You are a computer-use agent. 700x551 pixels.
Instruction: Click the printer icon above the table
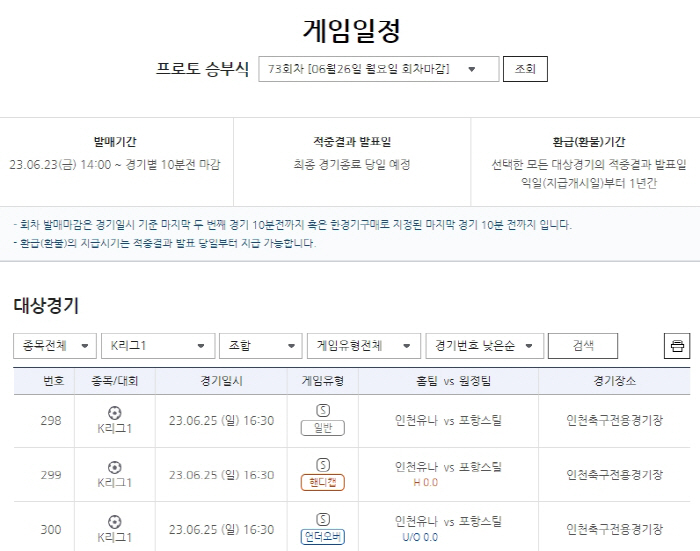pos(677,346)
